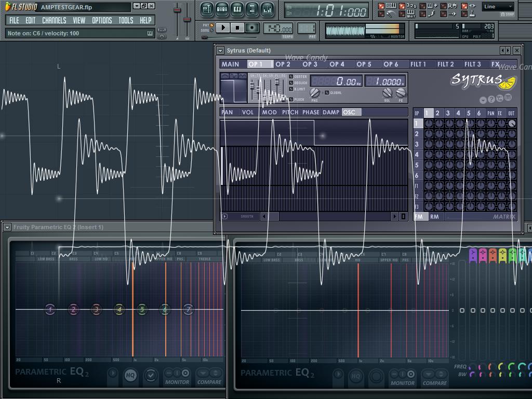Image resolution: width=532 pixels, height=399 pixels.
Task: Switch Sytrus matrix to RM mode
Action: click(434, 217)
